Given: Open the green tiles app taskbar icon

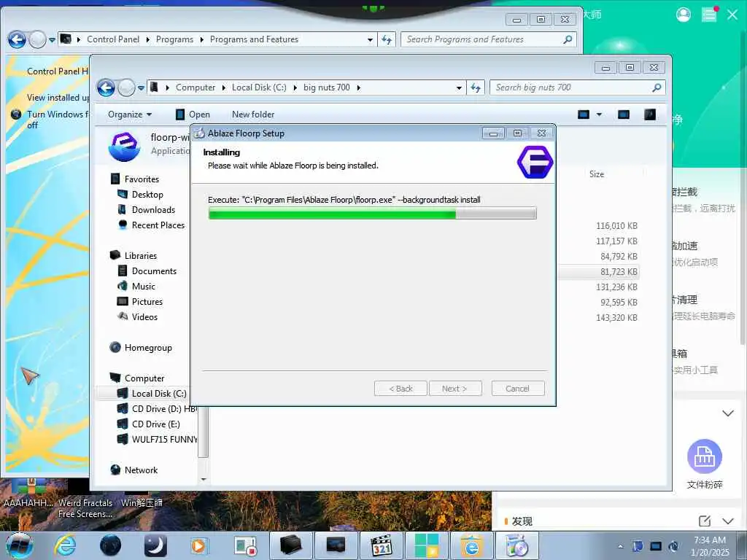Looking at the screenshot, I should [426, 545].
